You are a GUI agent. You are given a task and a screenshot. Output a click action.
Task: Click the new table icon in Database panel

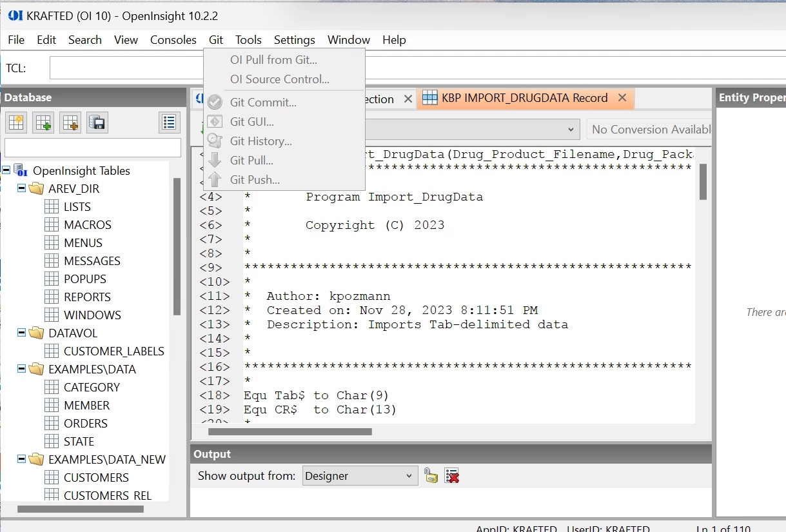click(x=16, y=122)
